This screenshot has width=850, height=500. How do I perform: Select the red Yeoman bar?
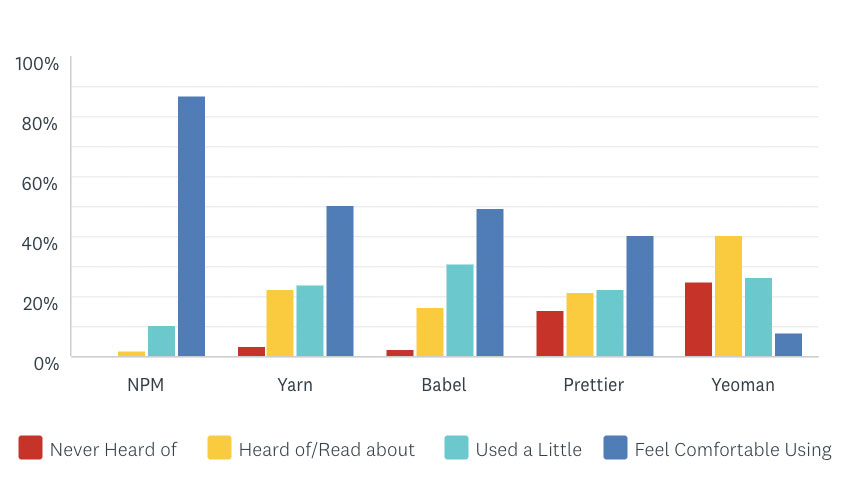tap(699, 319)
